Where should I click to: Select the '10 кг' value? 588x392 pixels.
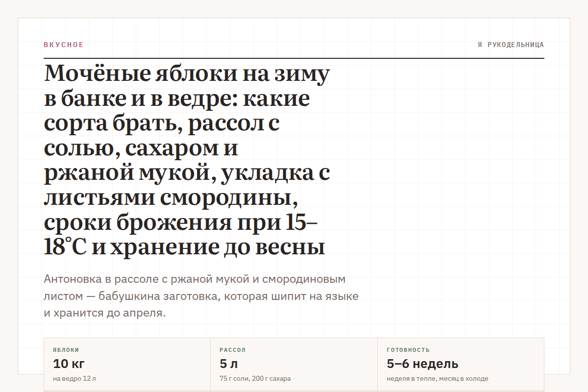coord(69,364)
